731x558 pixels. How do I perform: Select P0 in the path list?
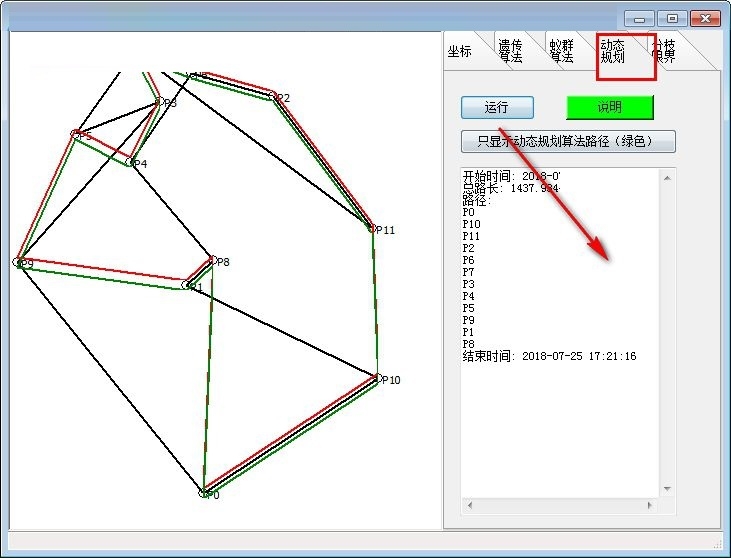[469, 213]
